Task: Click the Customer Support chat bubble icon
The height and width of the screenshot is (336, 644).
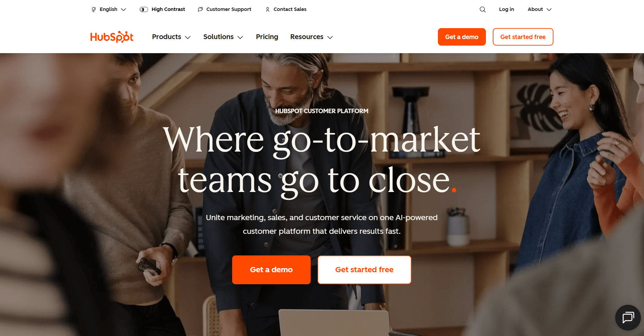Action: pyautogui.click(x=200, y=9)
